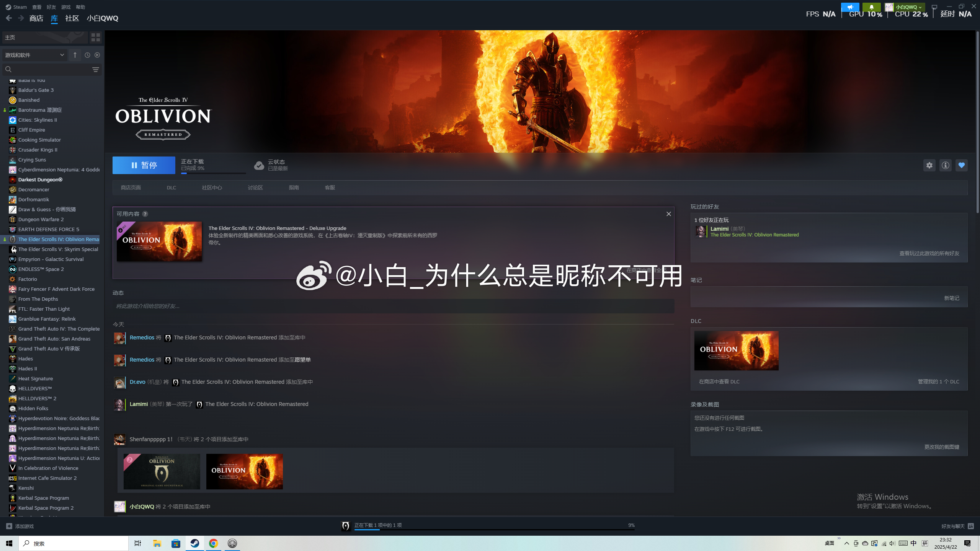Open File Explorer from the taskbar
The width and height of the screenshot is (980, 551).
[x=157, y=543]
